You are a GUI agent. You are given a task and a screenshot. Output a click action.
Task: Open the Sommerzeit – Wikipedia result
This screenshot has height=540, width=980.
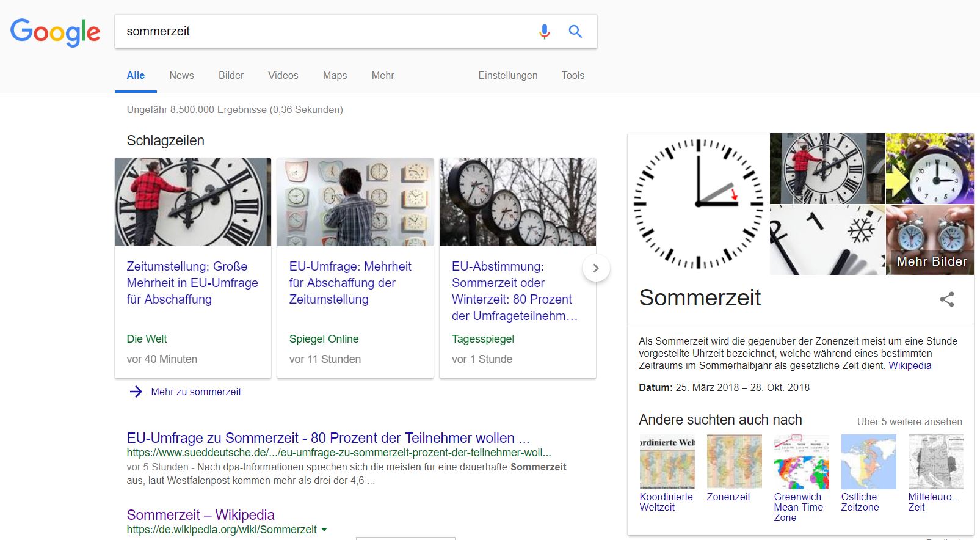pyautogui.click(x=200, y=515)
